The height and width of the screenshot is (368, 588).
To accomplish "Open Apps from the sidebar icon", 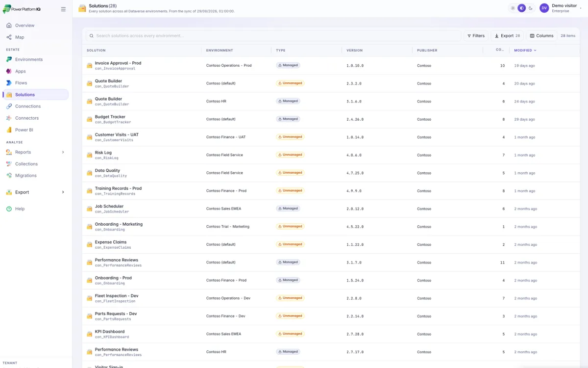I will 9,71.
